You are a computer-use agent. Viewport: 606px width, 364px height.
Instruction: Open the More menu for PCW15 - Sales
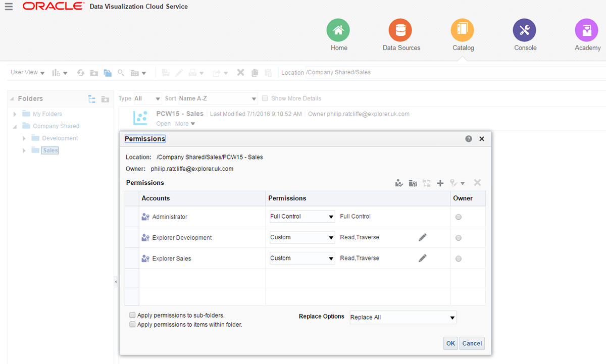tap(185, 124)
